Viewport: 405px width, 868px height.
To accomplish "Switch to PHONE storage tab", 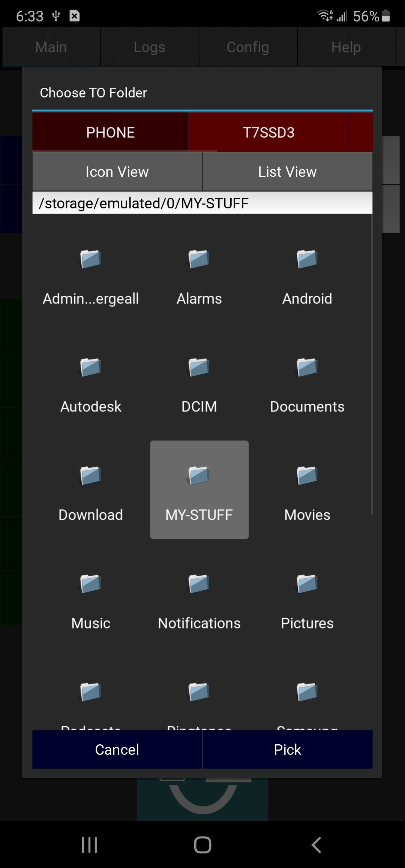I will point(110,132).
